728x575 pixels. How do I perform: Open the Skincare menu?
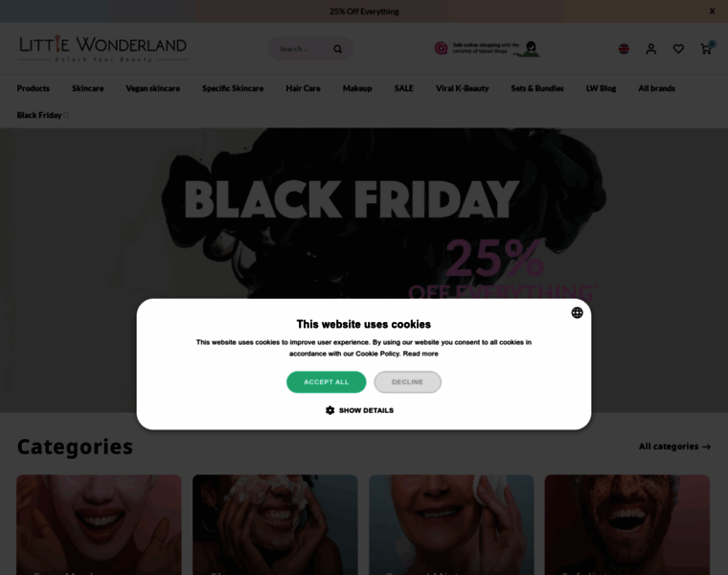point(88,88)
